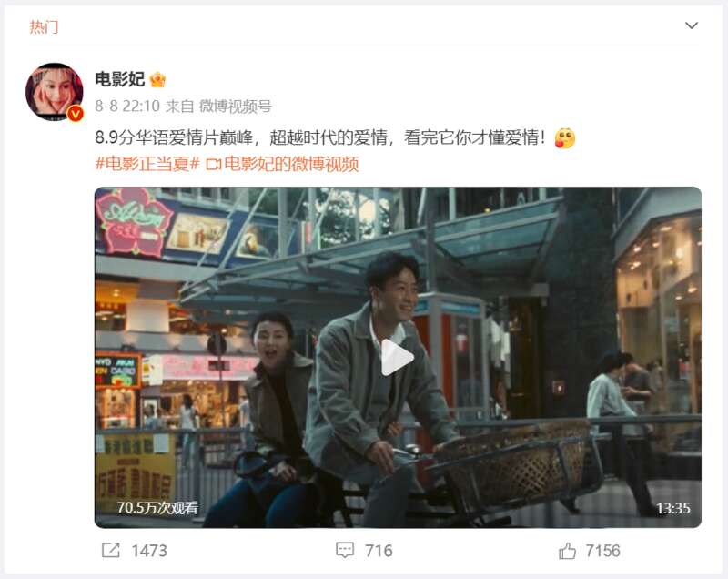Click the comment count 716
The width and height of the screenshot is (728, 579).
379,551
